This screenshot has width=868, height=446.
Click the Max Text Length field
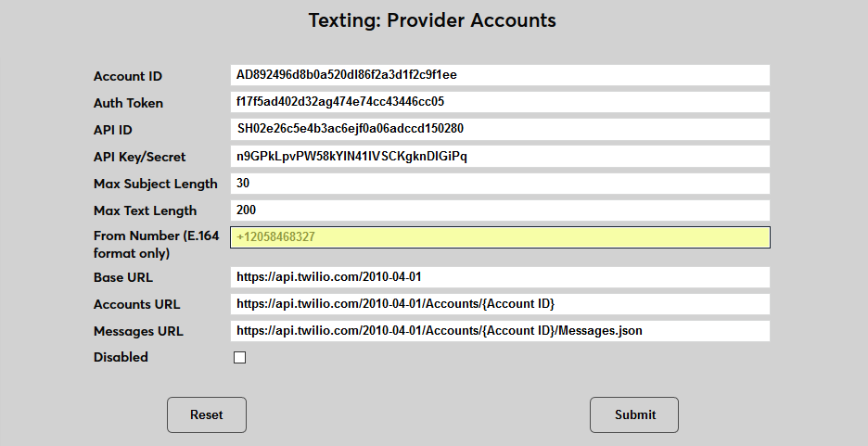pyautogui.click(x=500, y=210)
